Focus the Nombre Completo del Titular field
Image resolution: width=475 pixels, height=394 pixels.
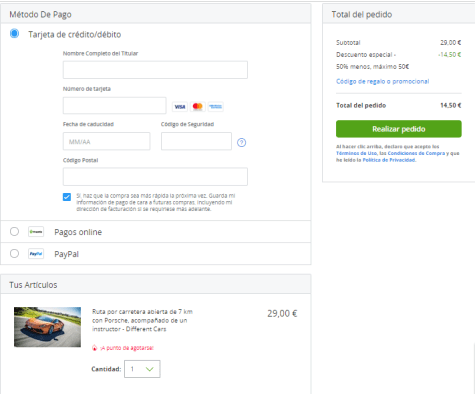click(155, 70)
